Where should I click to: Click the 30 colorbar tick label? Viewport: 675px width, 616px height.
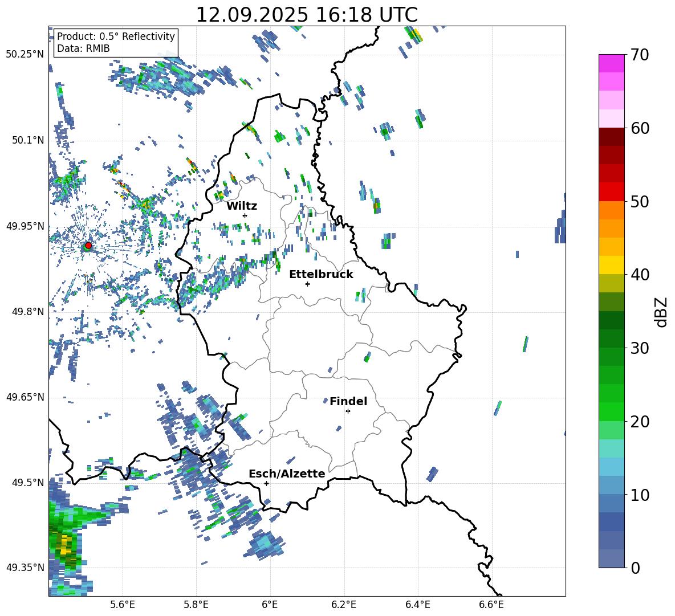tap(640, 348)
